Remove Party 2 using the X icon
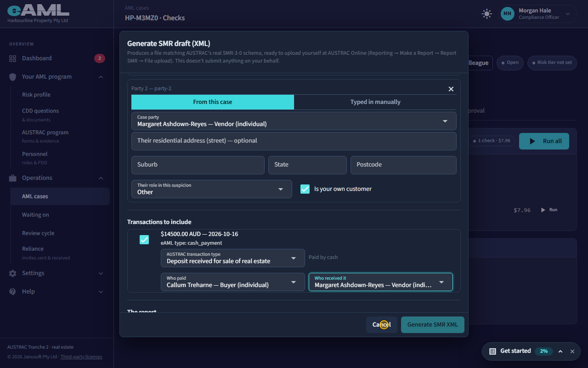Screen dimensions: 588x368 pyautogui.click(x=451, y=89)
